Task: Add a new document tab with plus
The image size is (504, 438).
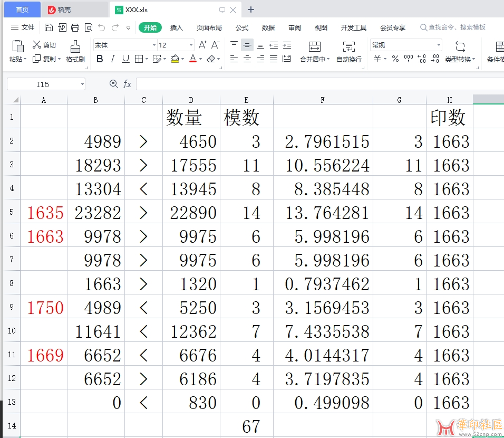Action: (251, 10)
